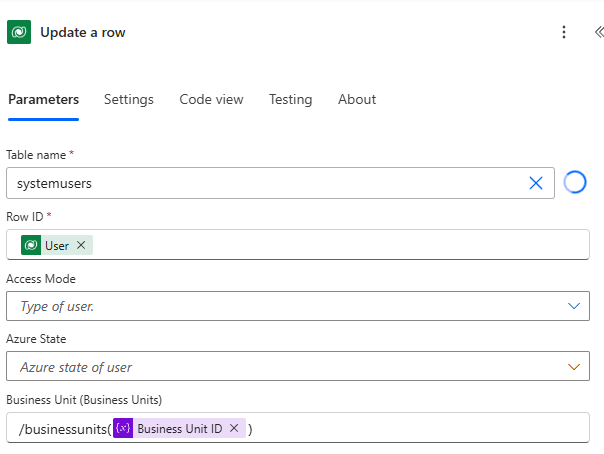604x454 pixels.
Task: Open the three-dot more options menu
Action: [564, 32]
